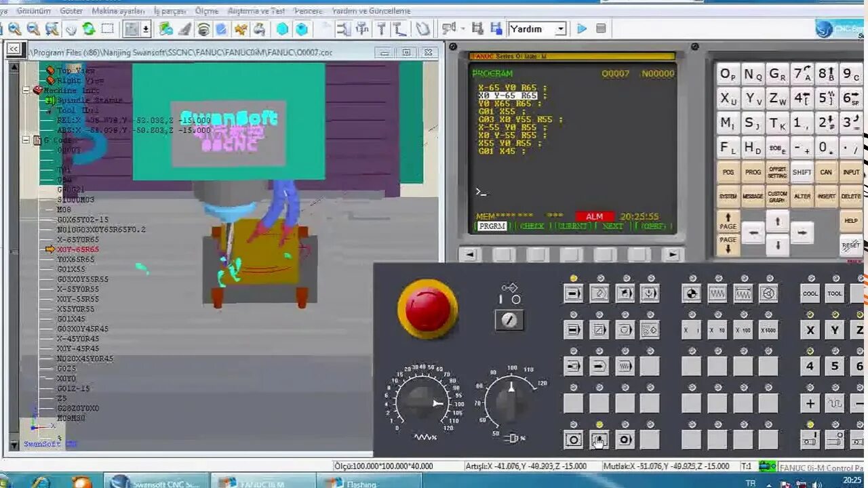
Task: Expand the Machine Info tree node
Action: click(x=26, y=90)
